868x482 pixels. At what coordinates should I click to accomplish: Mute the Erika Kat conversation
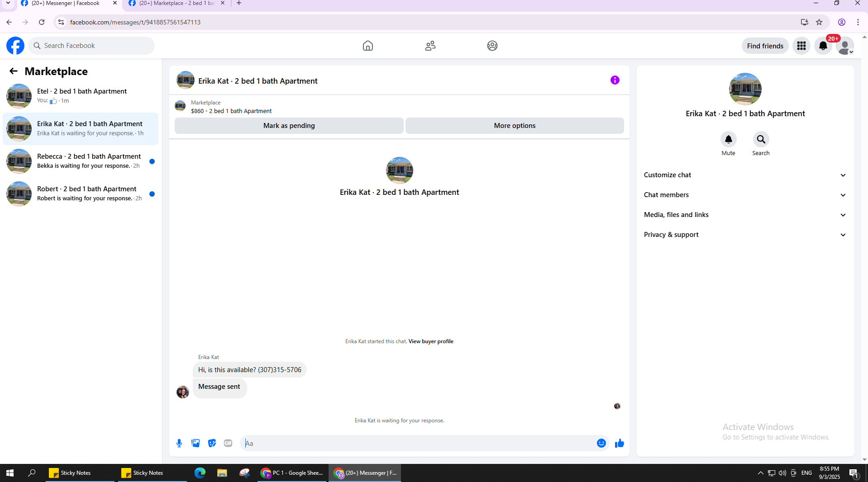pyautogui.click(x=729, y=139)
